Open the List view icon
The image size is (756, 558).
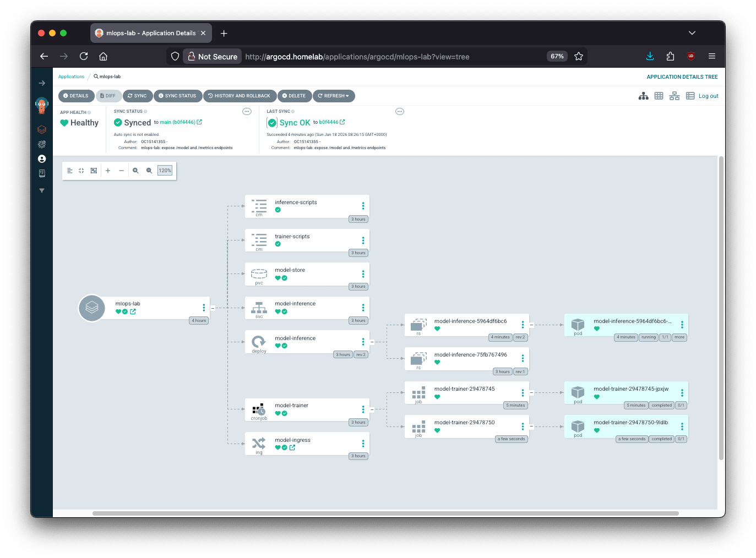pyautogui.click(x=690, y=96)
